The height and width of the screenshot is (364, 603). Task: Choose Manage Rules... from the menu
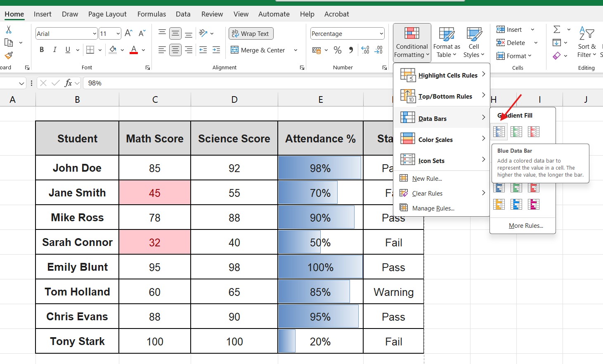click(433, 208)
